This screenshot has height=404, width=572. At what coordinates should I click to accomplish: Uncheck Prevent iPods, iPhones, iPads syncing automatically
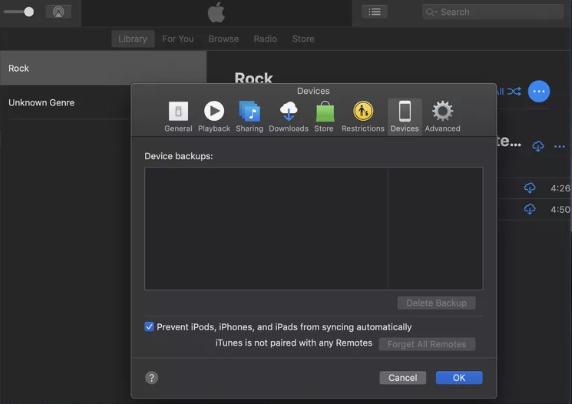pos(149,326)
